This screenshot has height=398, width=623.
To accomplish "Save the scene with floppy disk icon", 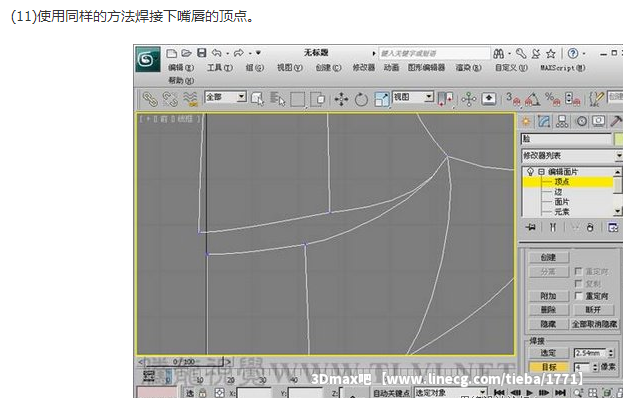I will [202, 53].
